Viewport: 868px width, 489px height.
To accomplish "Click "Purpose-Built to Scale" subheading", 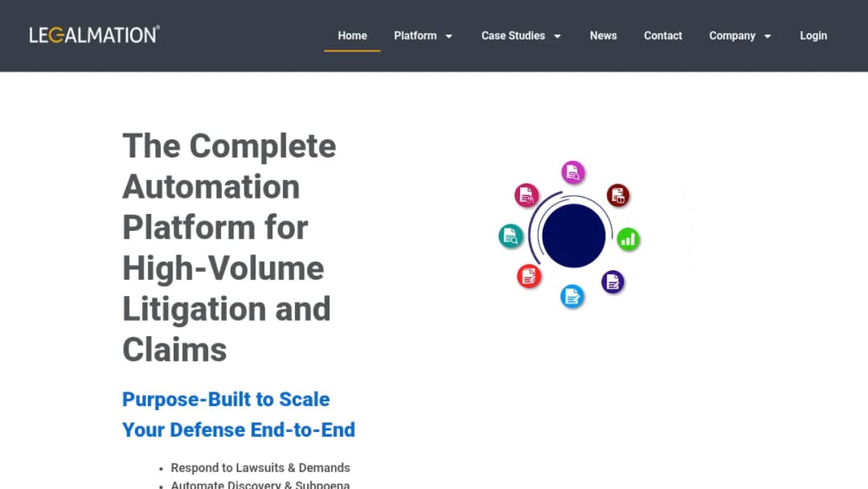I will click(226, 399).
